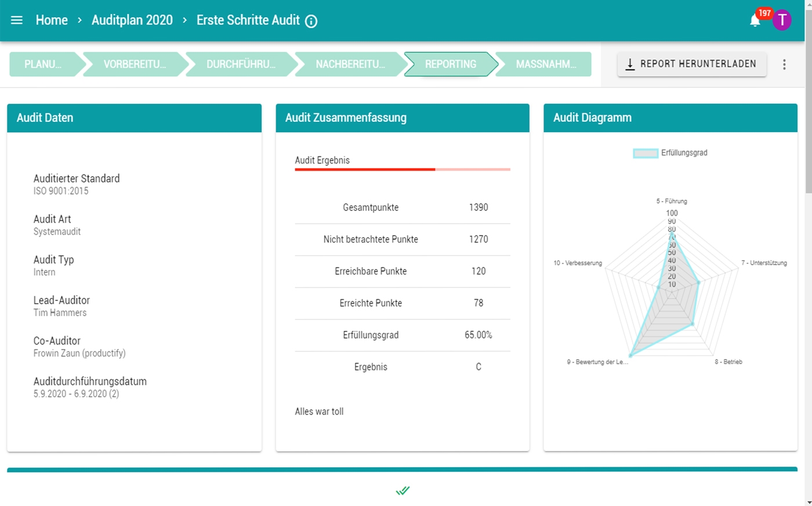Open the Nachbereitung step
The height and width of the screenshot is (506, 812).
(350, 64)
